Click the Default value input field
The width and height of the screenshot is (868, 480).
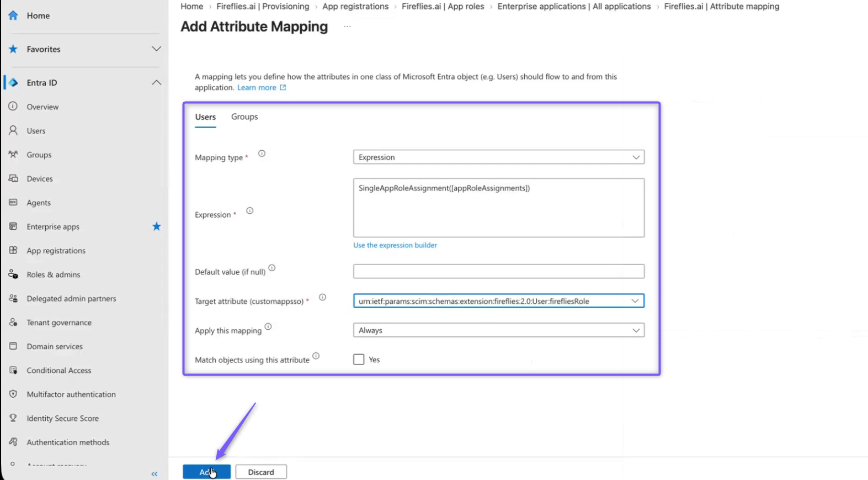499,271
